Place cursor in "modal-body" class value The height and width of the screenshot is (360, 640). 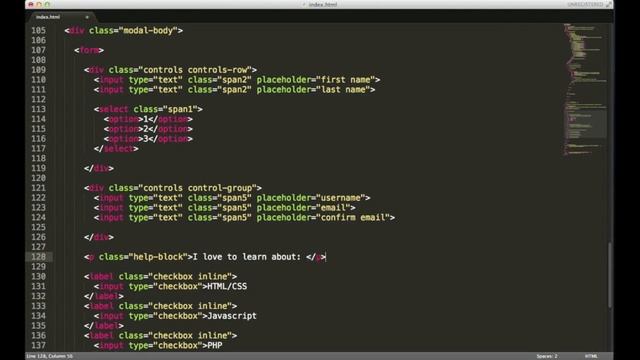pos(148,31)
